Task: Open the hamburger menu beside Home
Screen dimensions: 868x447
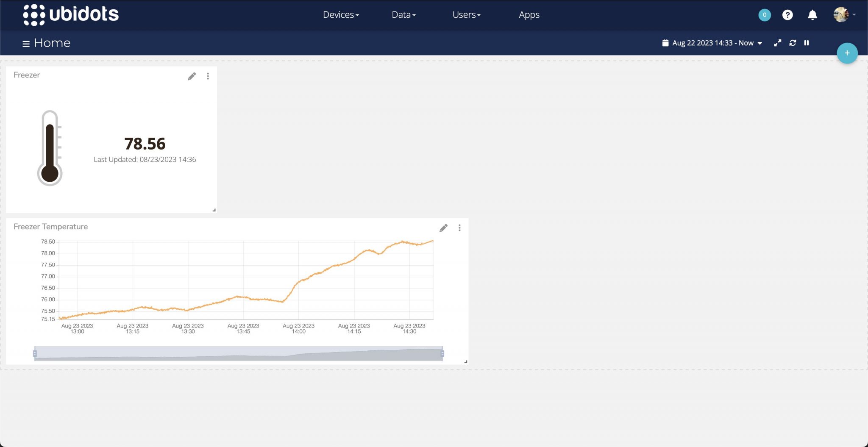Action: click(26, 44)
